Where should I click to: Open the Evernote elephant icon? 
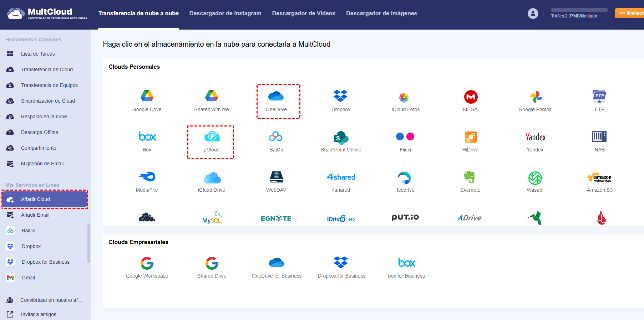point(470,177)
